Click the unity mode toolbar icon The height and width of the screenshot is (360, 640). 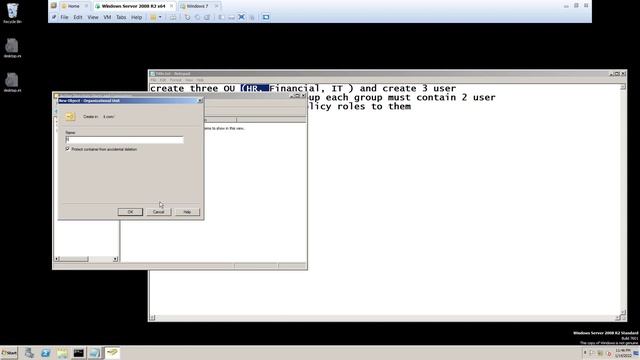click(x=252, y=17)
